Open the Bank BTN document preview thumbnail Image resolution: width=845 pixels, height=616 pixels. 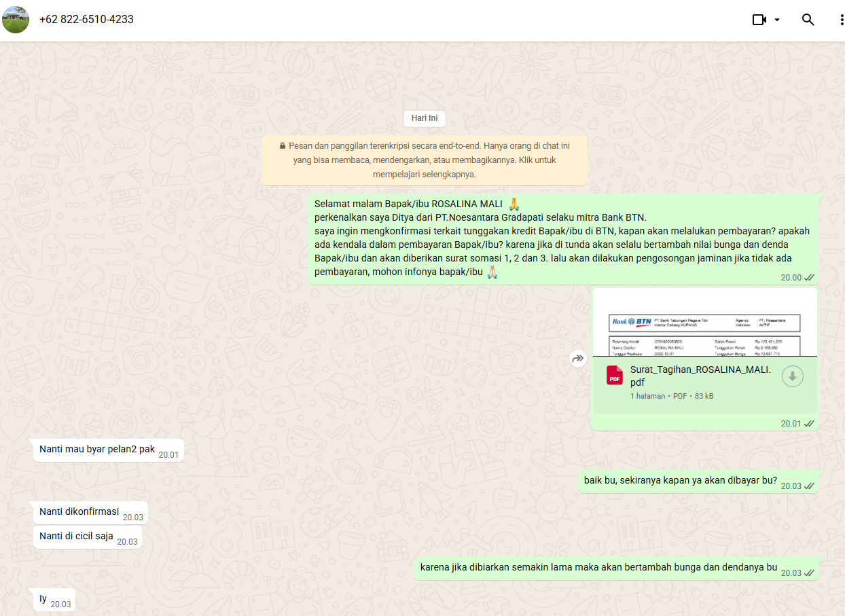coord(704,323)
